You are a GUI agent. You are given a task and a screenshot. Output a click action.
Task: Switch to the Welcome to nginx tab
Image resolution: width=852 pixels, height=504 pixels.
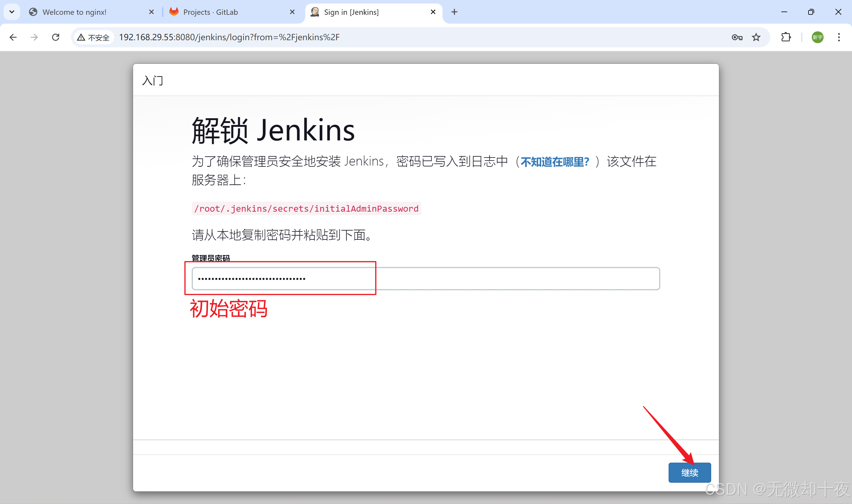click(x=75, y=12)
